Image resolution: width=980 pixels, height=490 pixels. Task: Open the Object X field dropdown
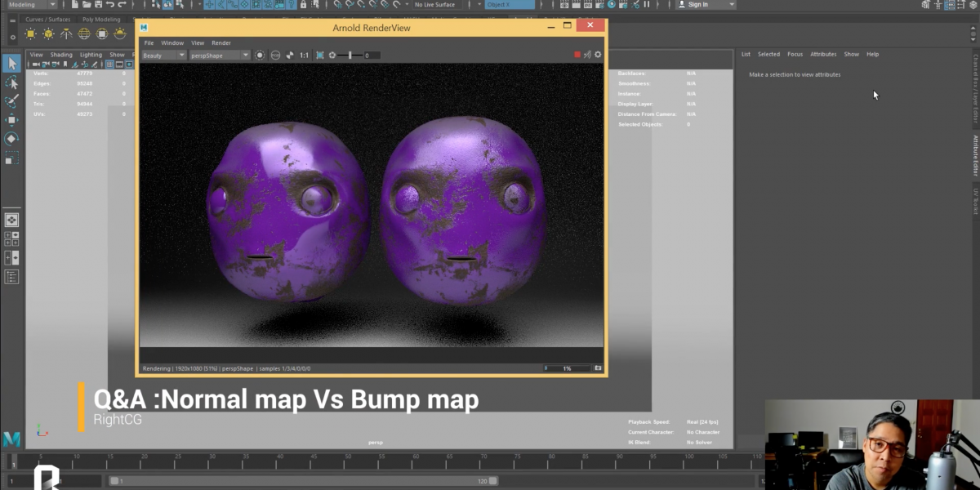(x=509, y=5)
